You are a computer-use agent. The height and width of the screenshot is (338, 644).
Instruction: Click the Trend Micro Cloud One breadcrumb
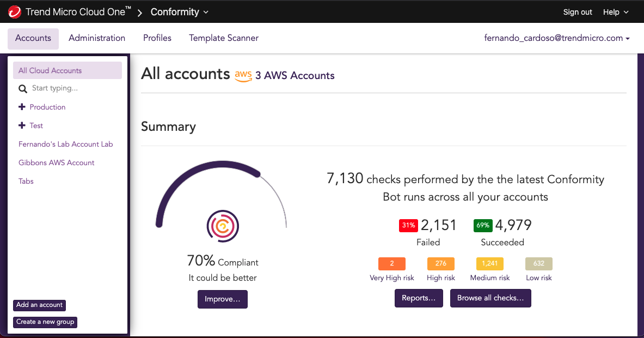pos(78,12)
